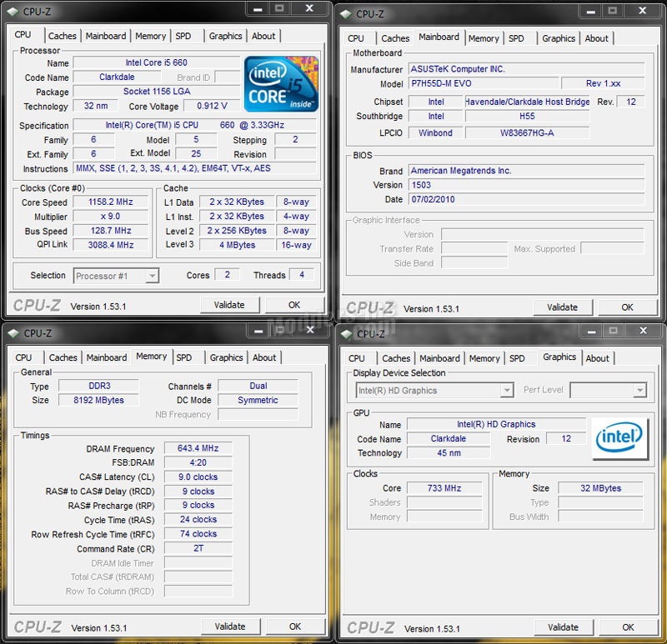Open Caches tab in the Memory Timings window
The image size is (667, 644).
coord(63,357)
